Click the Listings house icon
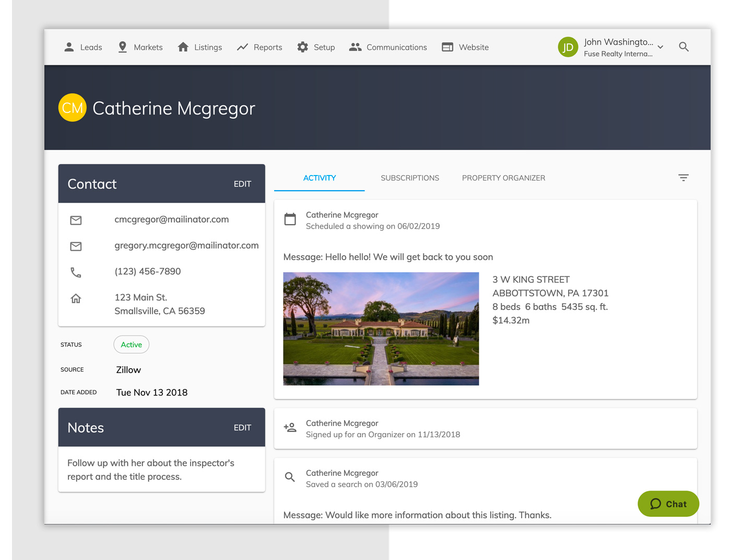The height and width of the screenshot is (560, 731). (183, 47)
